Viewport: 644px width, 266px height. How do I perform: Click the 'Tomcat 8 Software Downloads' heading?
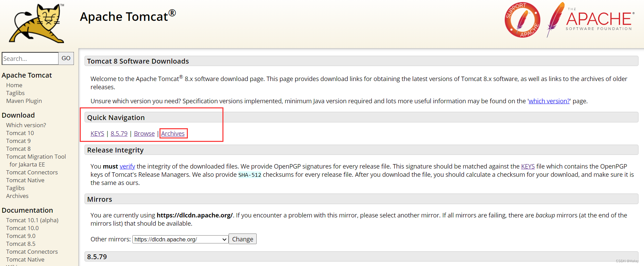pos(138,61)
